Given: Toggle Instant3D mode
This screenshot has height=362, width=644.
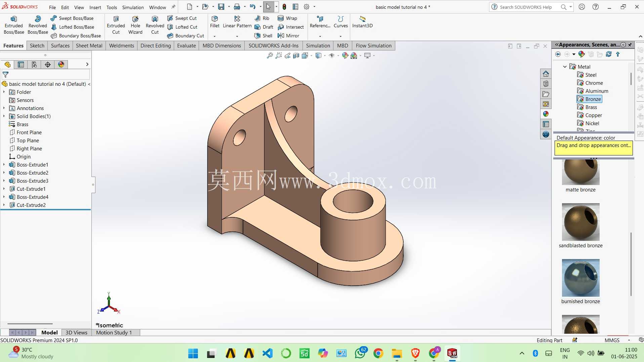Looking at the screenshot, I should click(362, 22).
